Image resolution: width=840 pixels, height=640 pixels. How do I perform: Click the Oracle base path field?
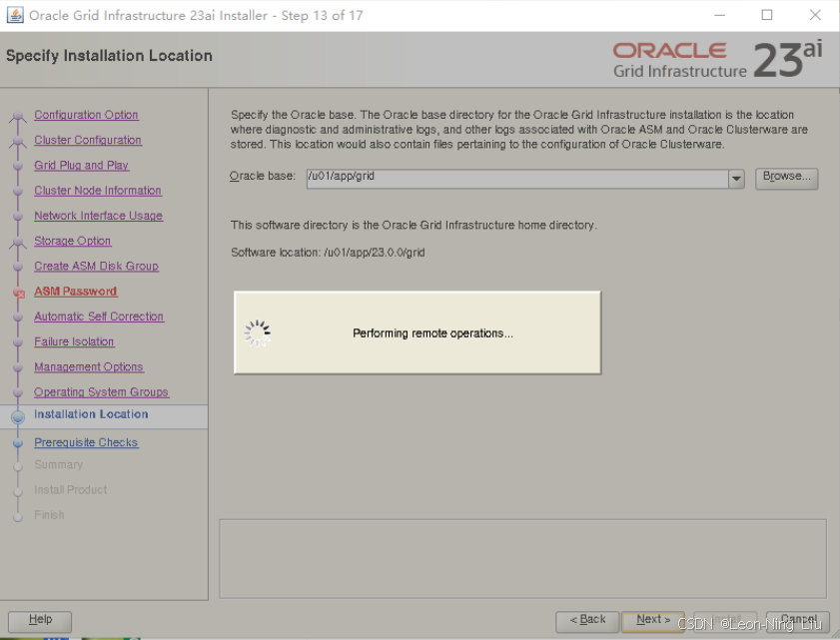517,179
